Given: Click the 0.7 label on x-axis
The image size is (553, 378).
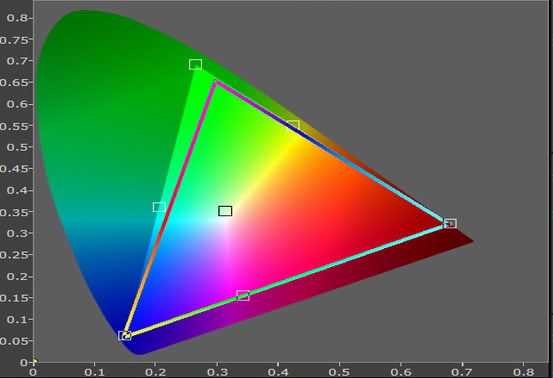Looking at the screenshot, I should pos(462,372).
